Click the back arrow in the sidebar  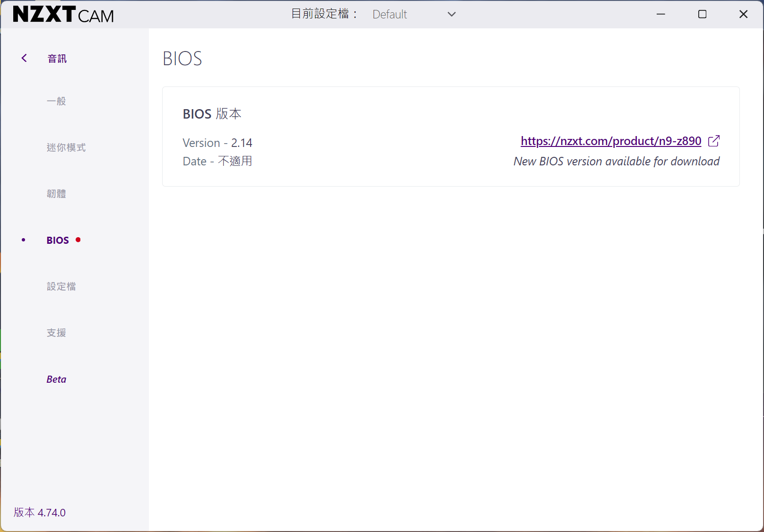coord(24,58)
